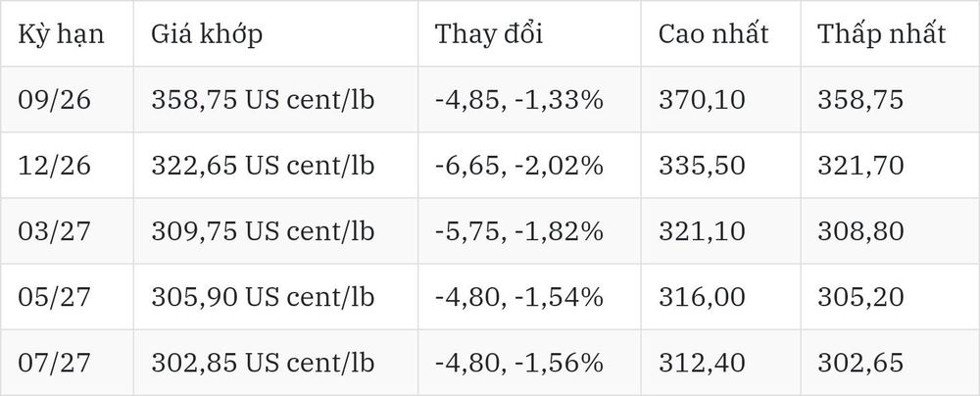
Task: Select the 'Giá khớp' column header
Action: (206, 33)
